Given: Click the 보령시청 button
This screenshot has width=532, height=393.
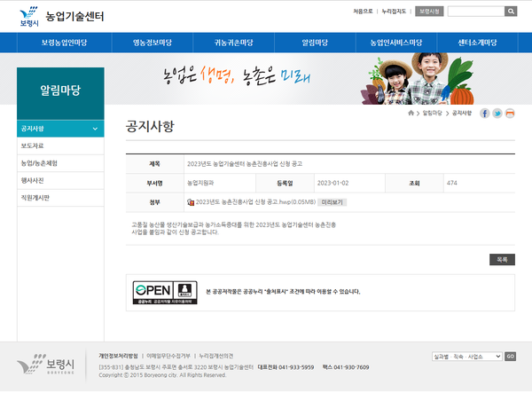Looking at the screenshot, I should [429, 12].
